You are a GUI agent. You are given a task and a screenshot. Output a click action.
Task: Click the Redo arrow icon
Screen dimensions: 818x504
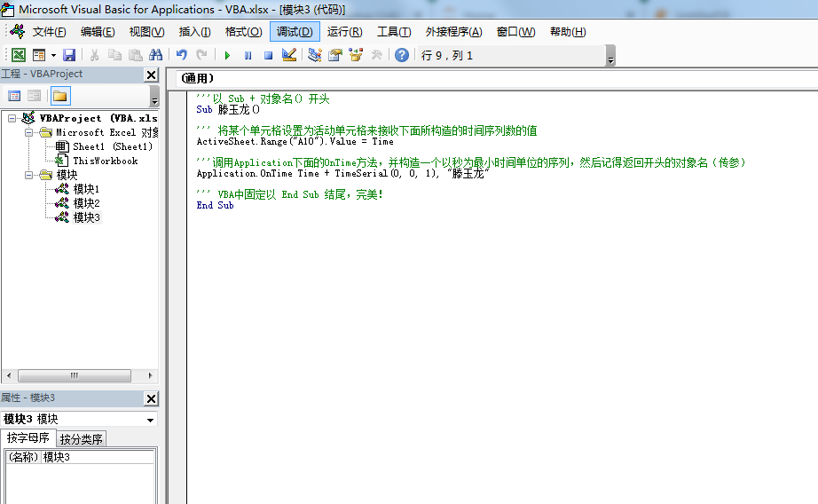click(202, 55)
